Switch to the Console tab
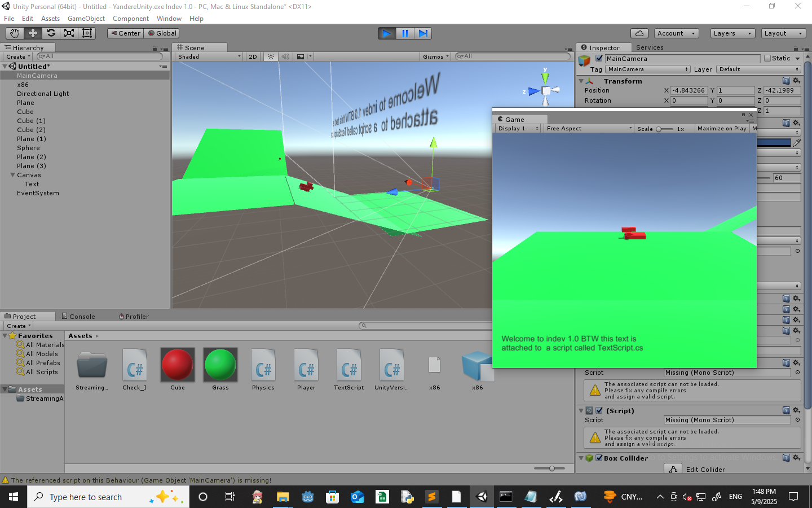Viewport: 812px width, 508px height. tap(78, 317)
